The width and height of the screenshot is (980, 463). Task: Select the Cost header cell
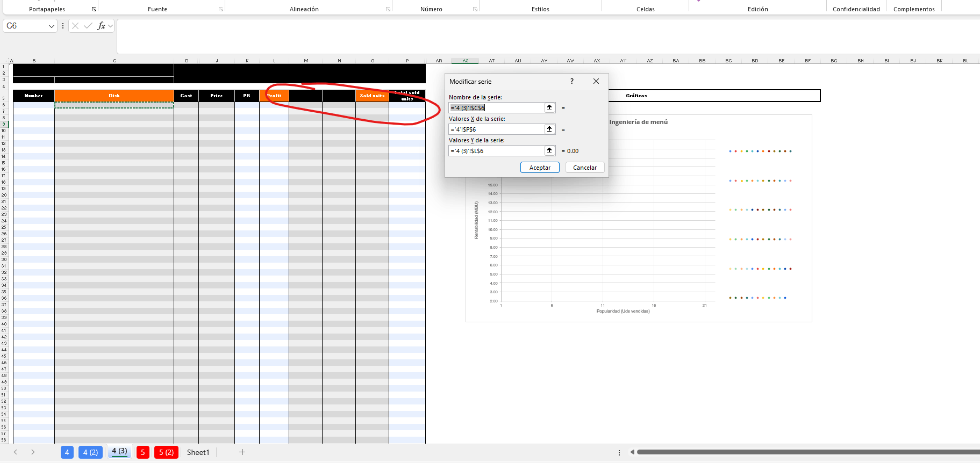coord(186,96)
